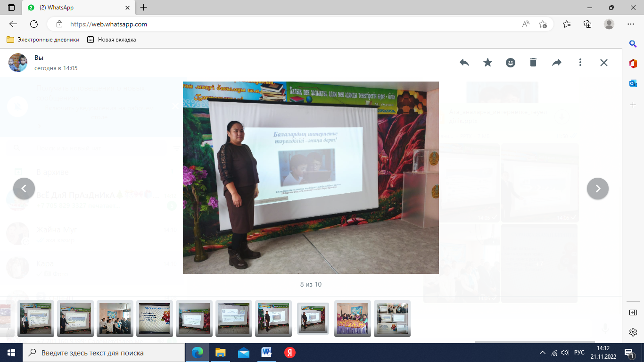Open the seventh thumbnail in the strip
The image size is (644, 362).
pos(273,319)
